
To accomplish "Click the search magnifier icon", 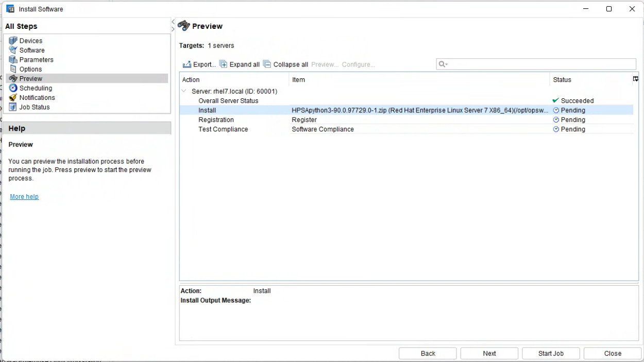I will [442, 64].
